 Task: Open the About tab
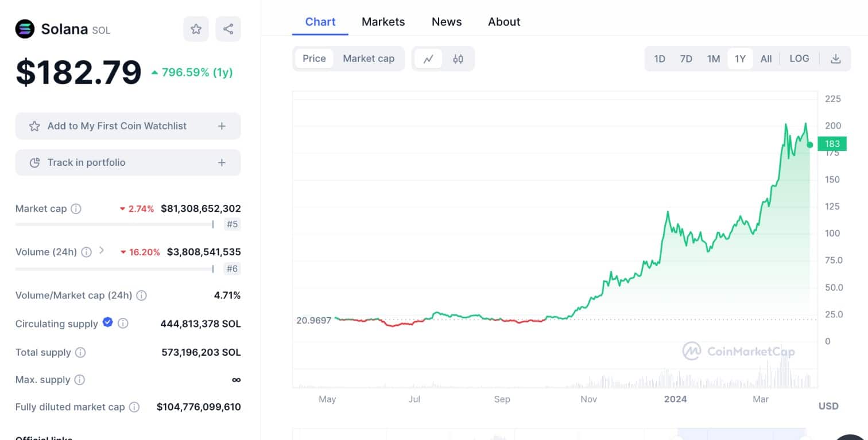click(504, 22)
